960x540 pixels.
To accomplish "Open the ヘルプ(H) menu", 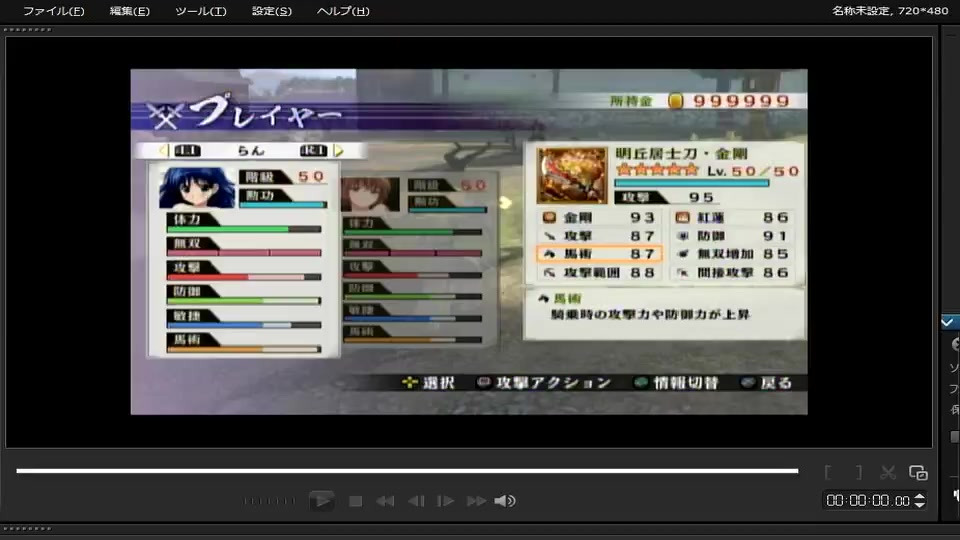I will (343, 11).
